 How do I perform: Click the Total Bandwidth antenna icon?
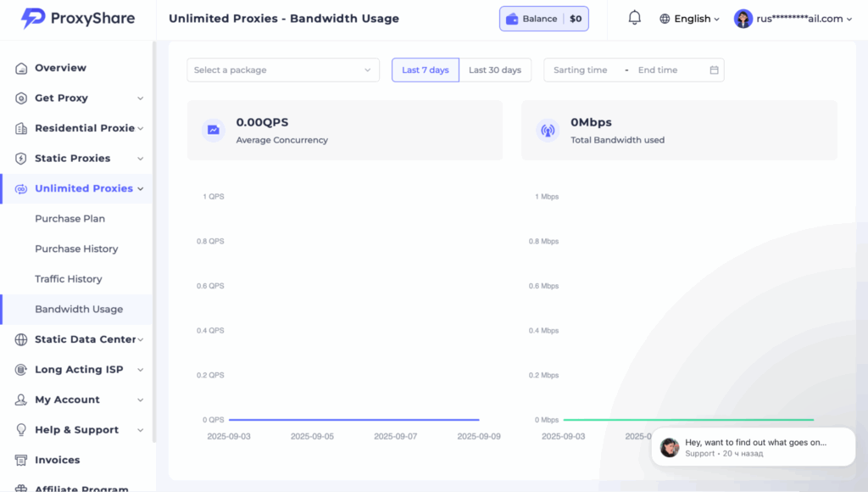tap(548, 130)
